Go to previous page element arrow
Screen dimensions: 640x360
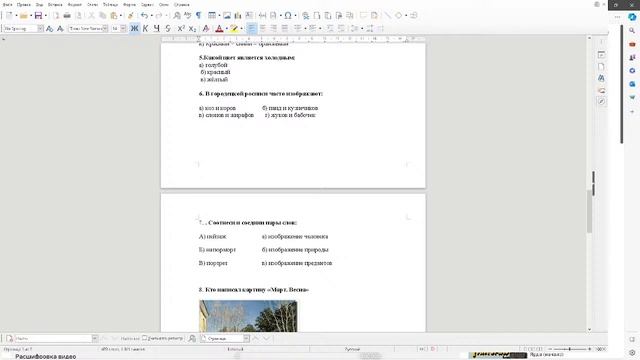(x=256, y=338)
